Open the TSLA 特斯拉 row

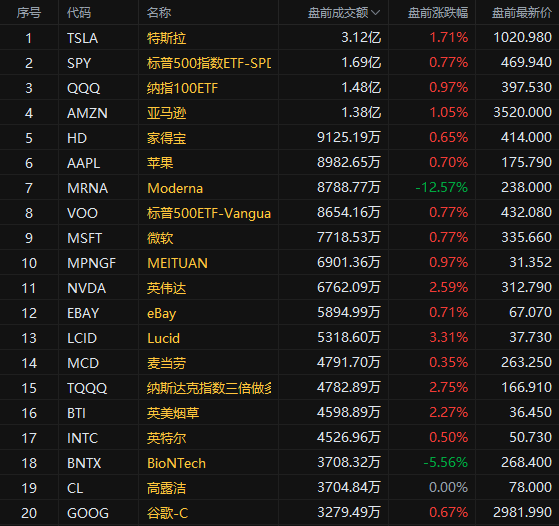point(280,37)
